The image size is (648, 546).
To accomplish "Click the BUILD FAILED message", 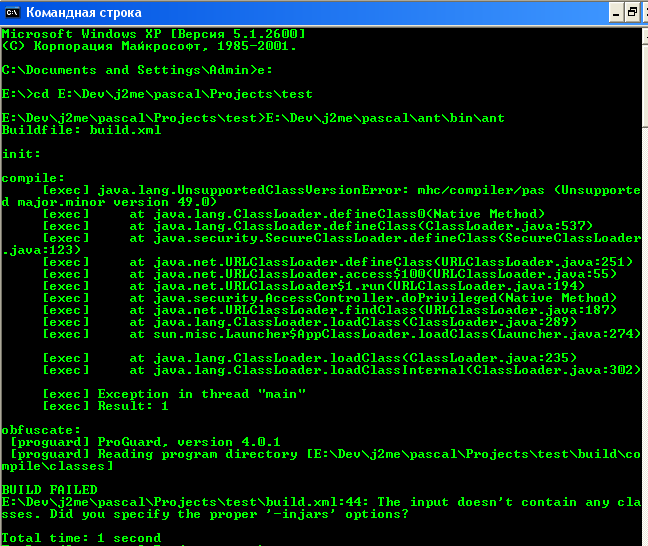I will point(49,490).
